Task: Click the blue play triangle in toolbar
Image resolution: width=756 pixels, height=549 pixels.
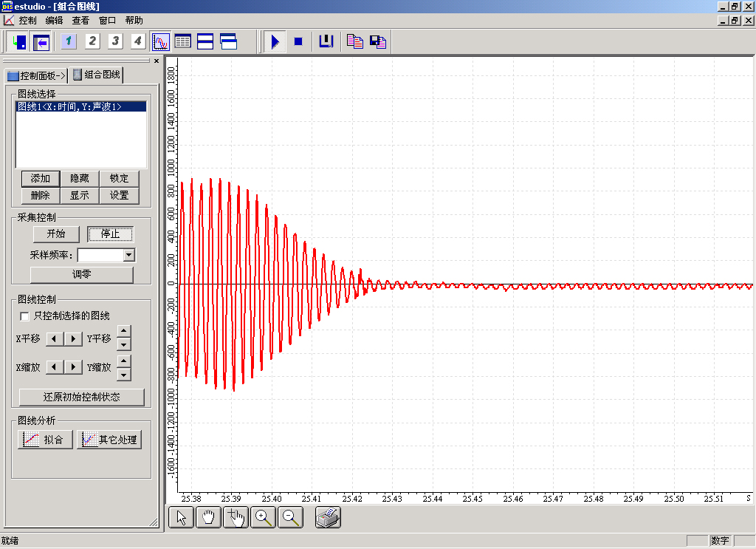Action: pyautogui.click(x=275, y=42)
